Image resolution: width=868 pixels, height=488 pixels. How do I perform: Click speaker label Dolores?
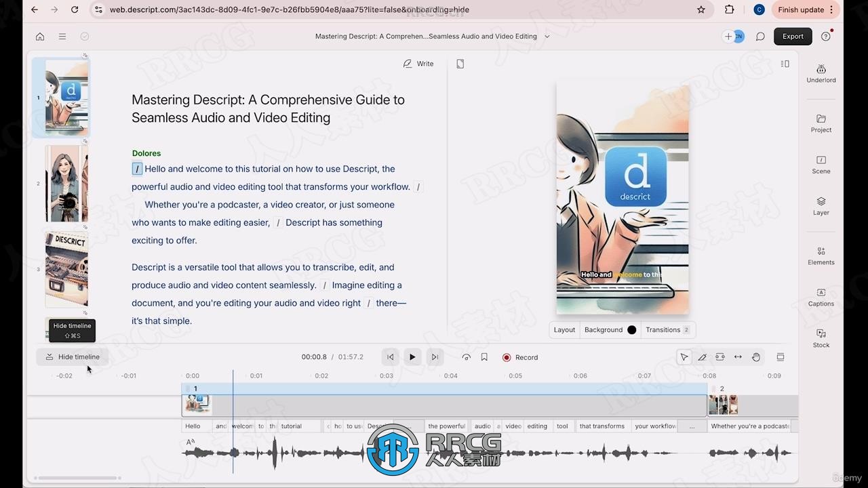[x=146, y=153]
